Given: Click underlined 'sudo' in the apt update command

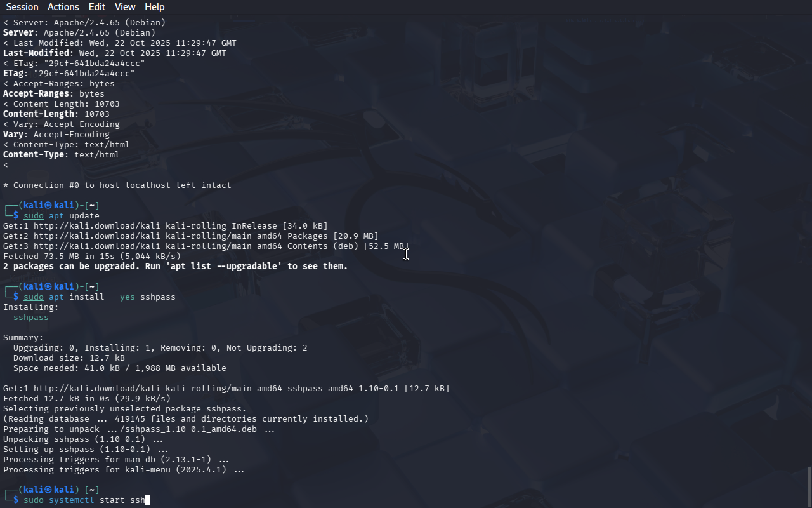Looking at the screenshot, I should point(34,215).
